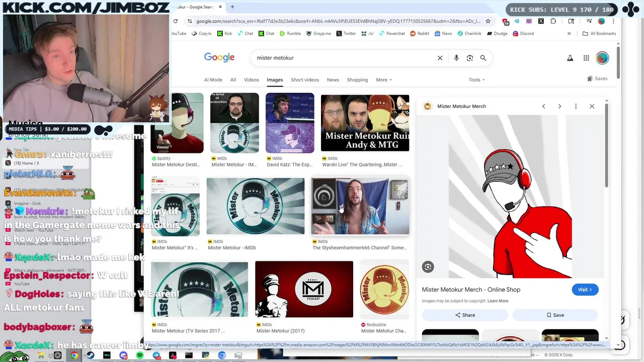Close the image preview panel
Viewport: 644px width, 362px height.
592,106
